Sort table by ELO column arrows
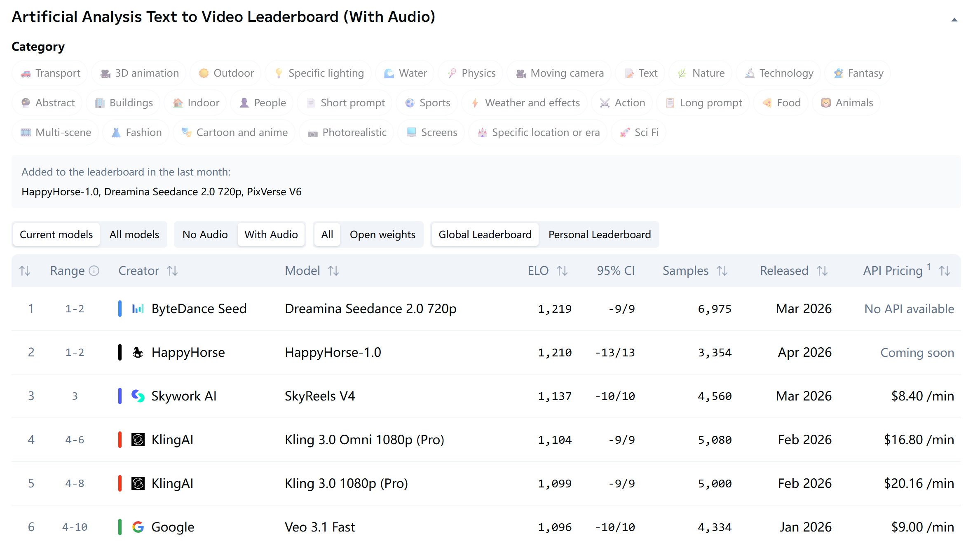This screenshot has width=980, height=541. point(562,271)
